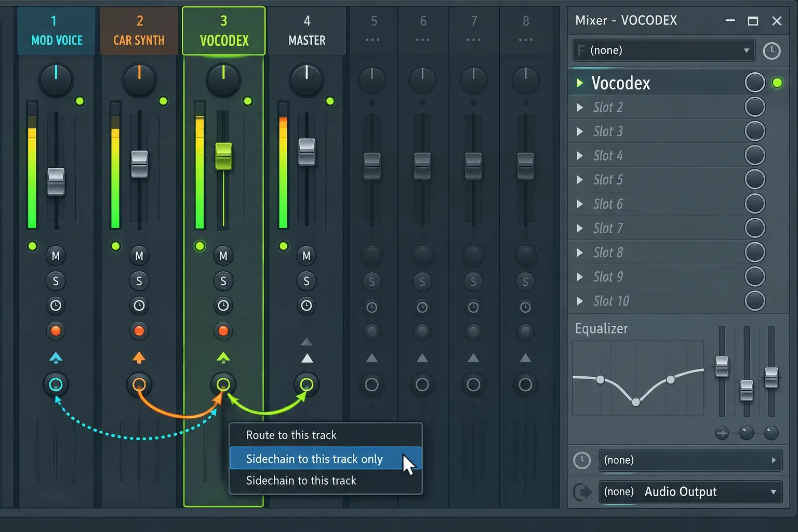Click the VOCODEX green volume fader
Viewport: 798px width, 532px height.
[223, 155]
